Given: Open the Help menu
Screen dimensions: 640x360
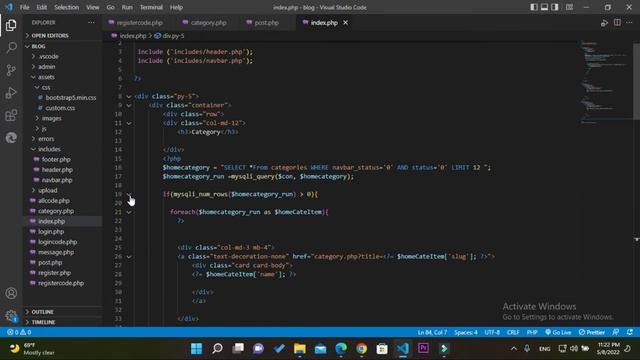Looking at the screenshot, I should [x=176, y=7].
